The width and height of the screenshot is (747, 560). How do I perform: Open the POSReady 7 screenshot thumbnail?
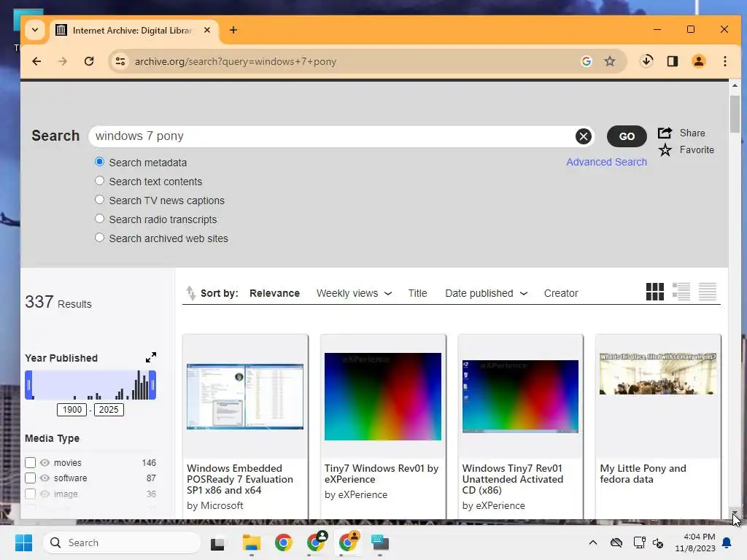[x=245, y=397]
